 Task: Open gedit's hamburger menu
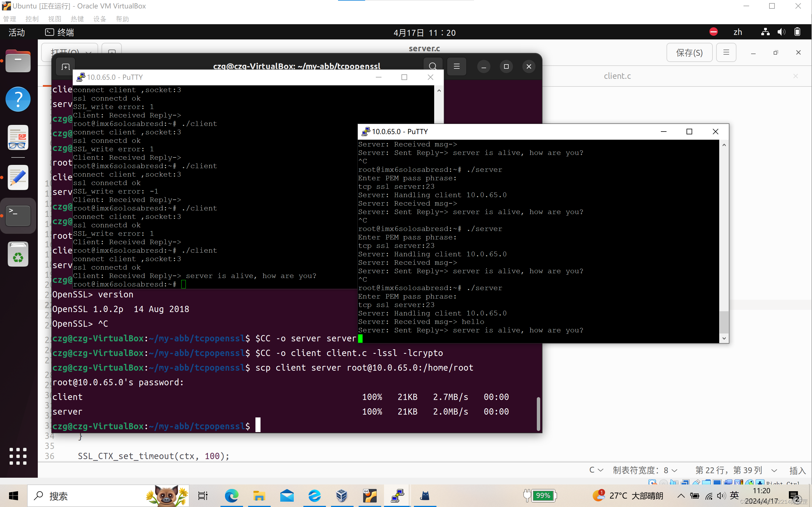pyautogui.click(x=726, y=52)
